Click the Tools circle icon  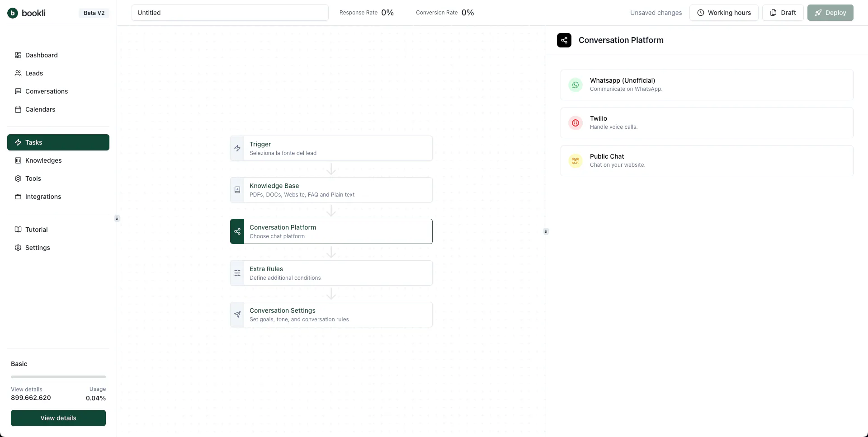18,179
